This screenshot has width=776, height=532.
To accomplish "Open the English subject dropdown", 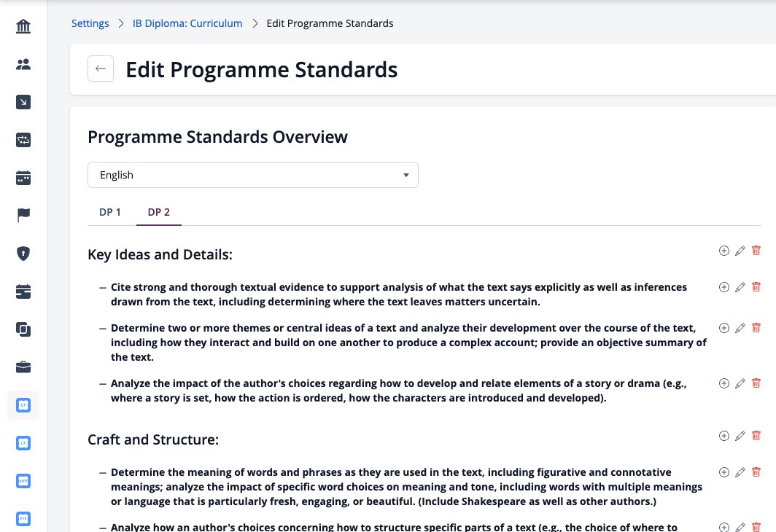I will (x=253, y=175).
